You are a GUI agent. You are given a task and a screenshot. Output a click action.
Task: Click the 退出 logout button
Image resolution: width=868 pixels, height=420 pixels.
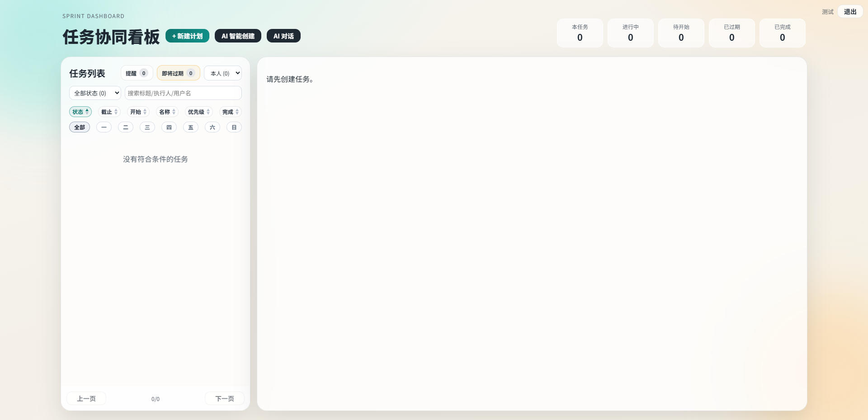coord(850,12)
